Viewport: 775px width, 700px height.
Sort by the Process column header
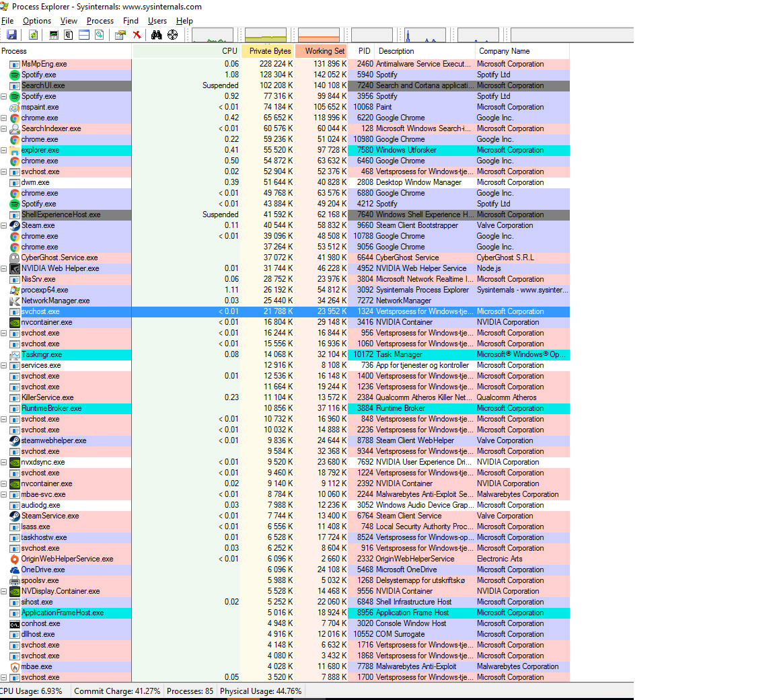[66, 51]
